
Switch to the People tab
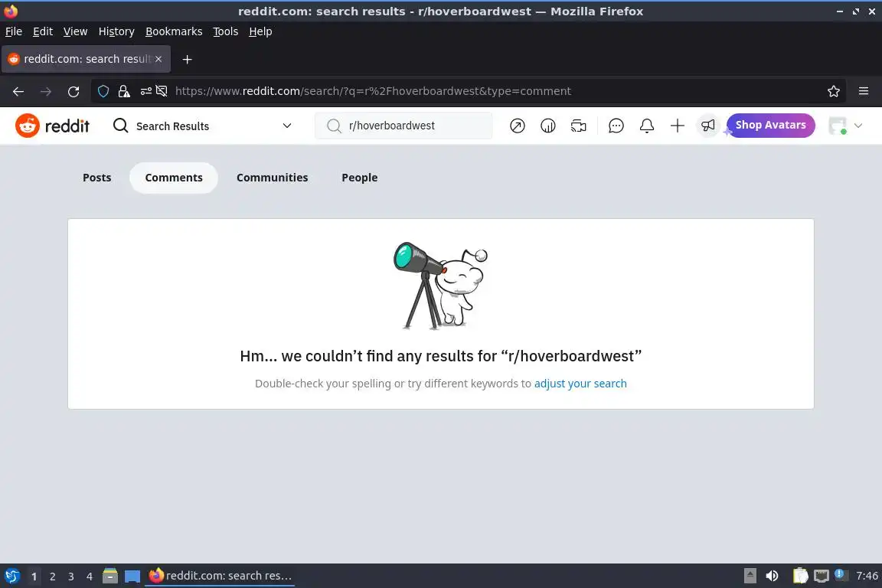coord(359,178)
